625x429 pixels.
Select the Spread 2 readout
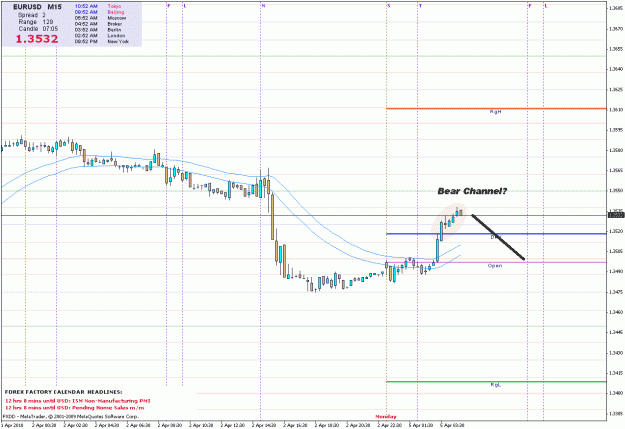pos(32,15)
